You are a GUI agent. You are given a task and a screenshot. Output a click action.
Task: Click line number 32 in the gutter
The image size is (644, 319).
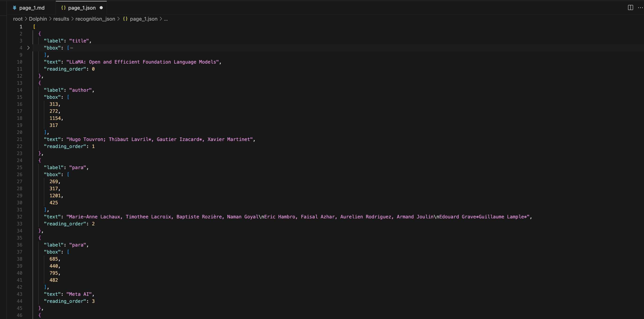tap(19, 217)
